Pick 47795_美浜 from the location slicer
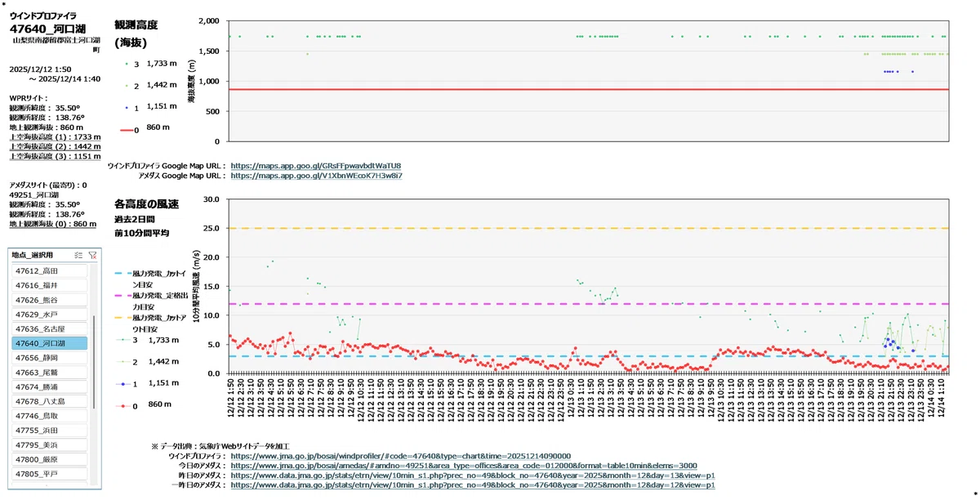Image resolution: width=980 pixels, height=500 pixels. [50, 445]
